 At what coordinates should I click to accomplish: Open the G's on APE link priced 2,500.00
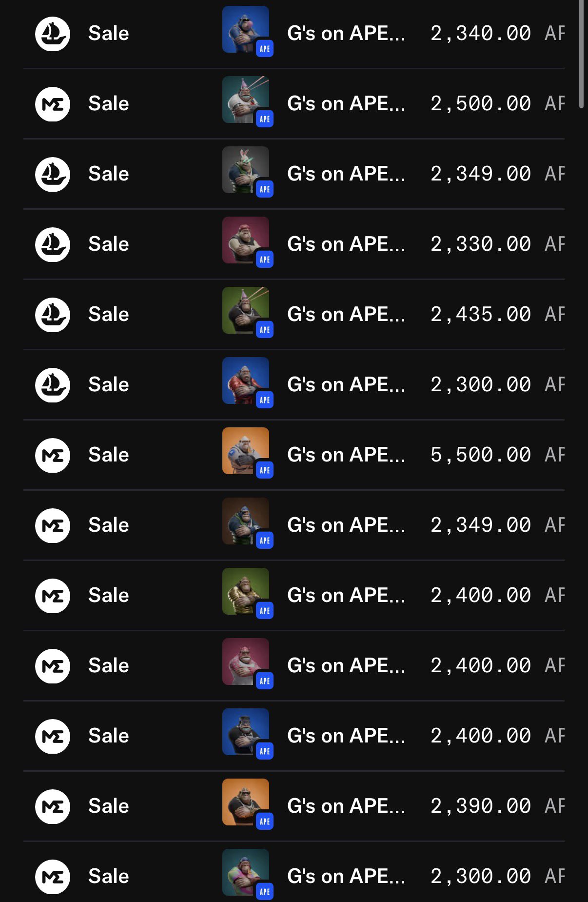click(346, 104)
